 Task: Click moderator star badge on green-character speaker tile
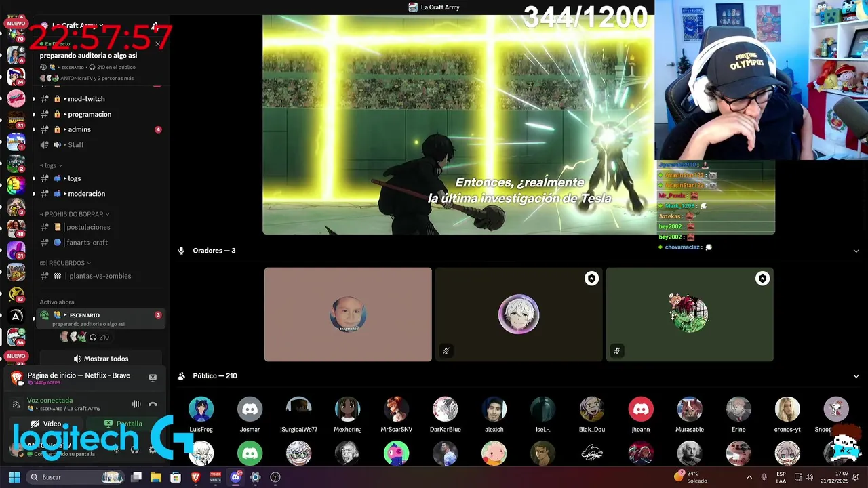pos(763,279)
